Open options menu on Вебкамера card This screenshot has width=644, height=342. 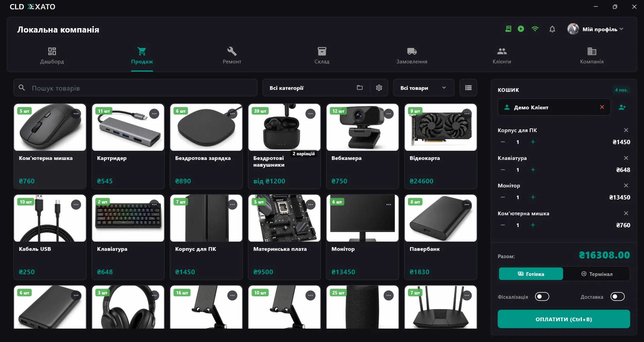coord(389,114)
